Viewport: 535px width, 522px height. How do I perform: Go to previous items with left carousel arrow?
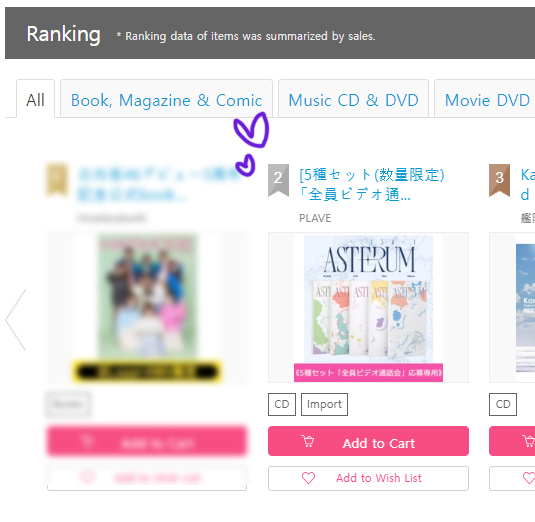pyautogui.click(x=16, y=320)
